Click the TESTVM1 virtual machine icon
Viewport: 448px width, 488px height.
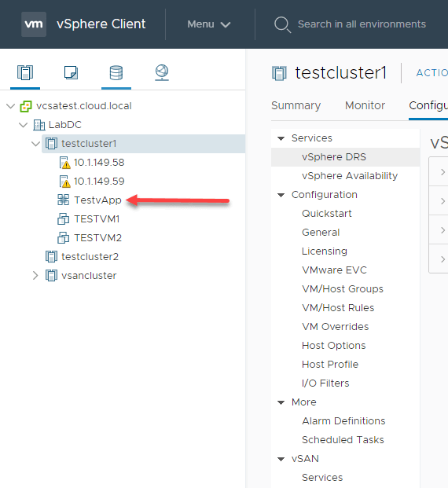[x=63, y=218]
